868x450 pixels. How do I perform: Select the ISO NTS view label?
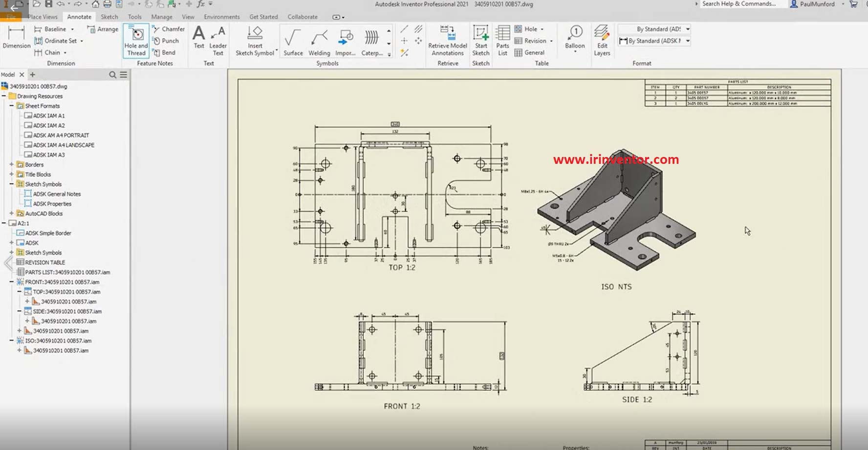click(x=616, y=287)
